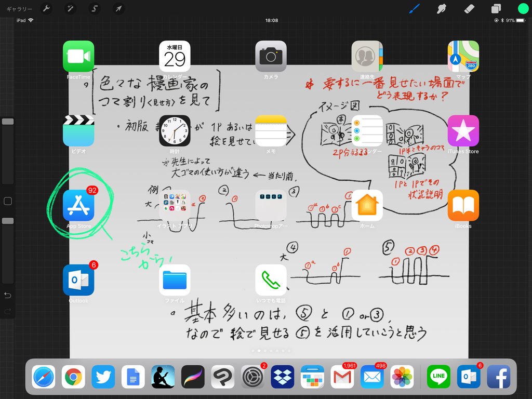
Task: Open the 連絡先 contacts app
Action: point(367,56)
